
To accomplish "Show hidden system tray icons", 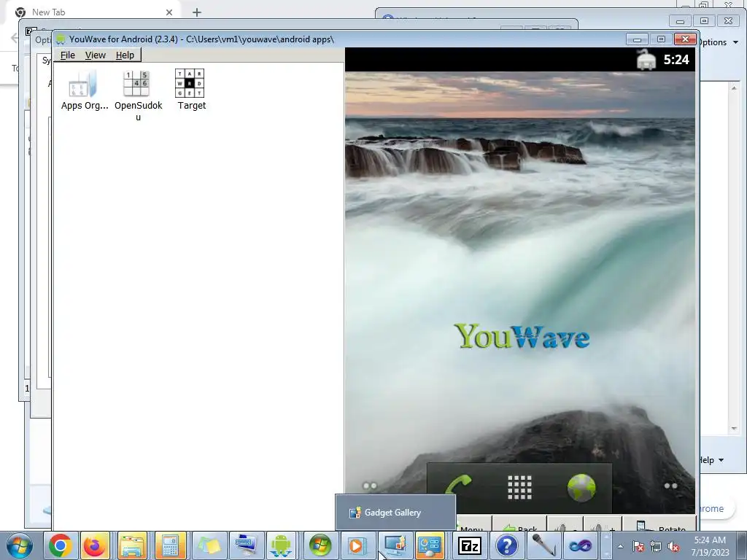I will click(x=620, y=546).
